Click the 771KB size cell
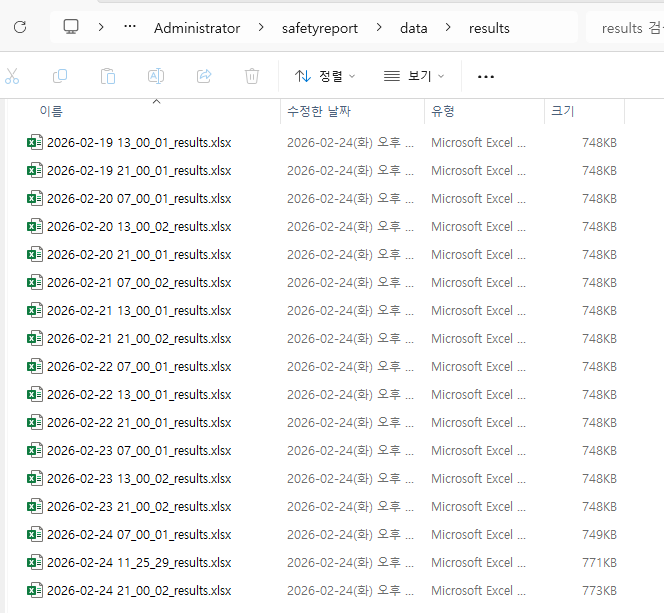Image resolution: width=664 pixels, height=613 pixels. click(x=599, y=563)
